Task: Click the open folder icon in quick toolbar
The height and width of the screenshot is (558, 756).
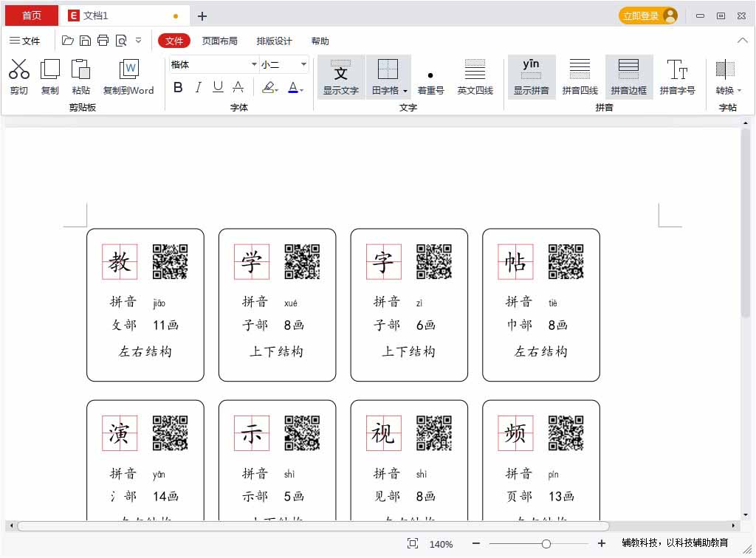Action: 67,41
